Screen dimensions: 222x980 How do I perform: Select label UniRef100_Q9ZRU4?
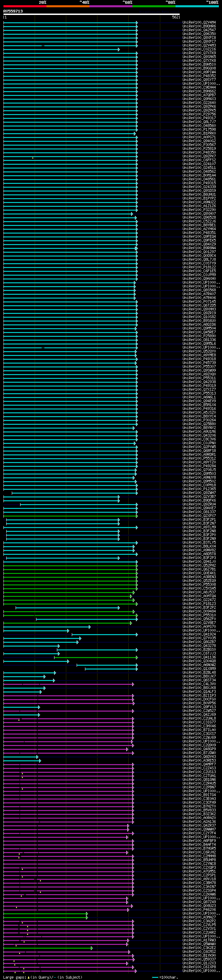199,504
